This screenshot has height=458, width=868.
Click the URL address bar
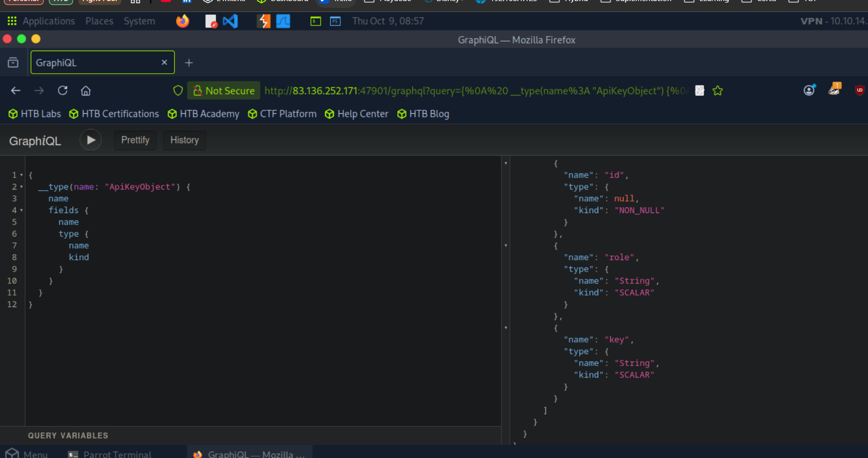coord(475,91)
